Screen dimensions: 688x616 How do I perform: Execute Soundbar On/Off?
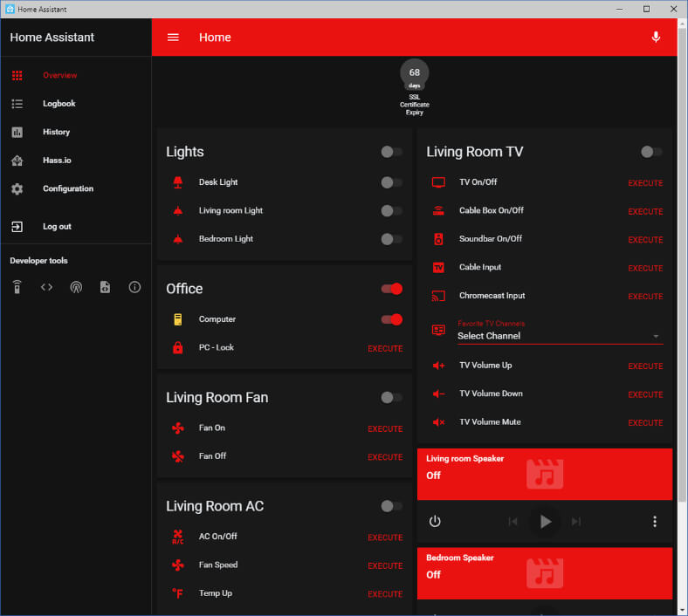tap(645, 240)
